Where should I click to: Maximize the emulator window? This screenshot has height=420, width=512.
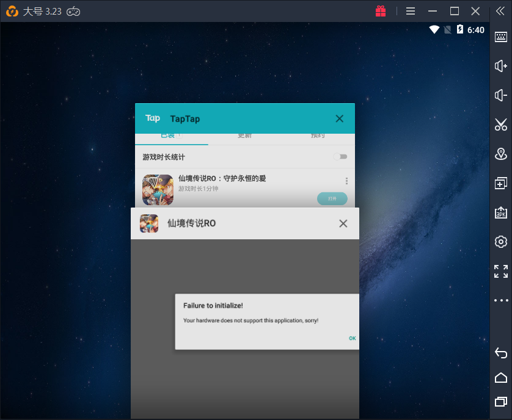[454, 11]
